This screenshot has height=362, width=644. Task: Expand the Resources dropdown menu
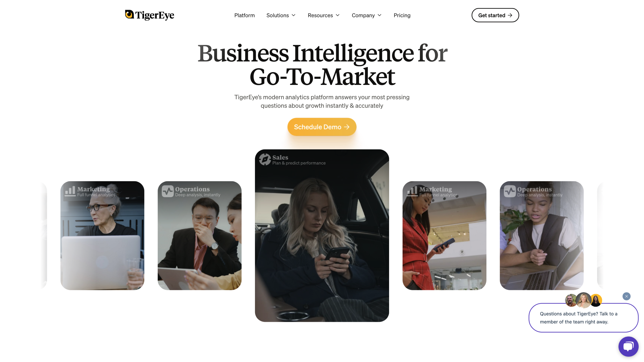(324, 15)
